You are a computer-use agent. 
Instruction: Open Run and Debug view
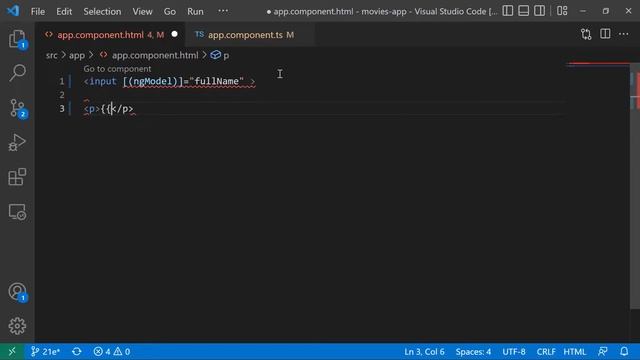(x=17, y=142)
